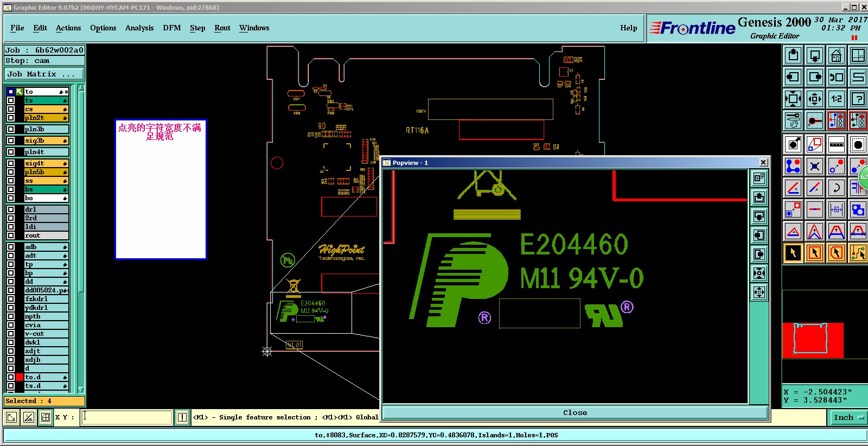Toggle the checkbox for layer rout
Screen dimensions: 868x446
pos(11,235)
